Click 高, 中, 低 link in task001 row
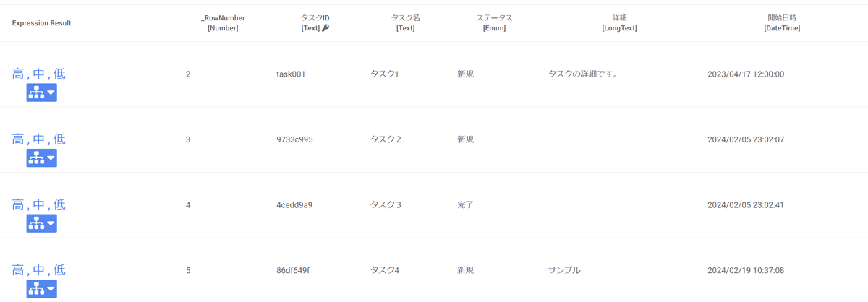 [38, 74]
